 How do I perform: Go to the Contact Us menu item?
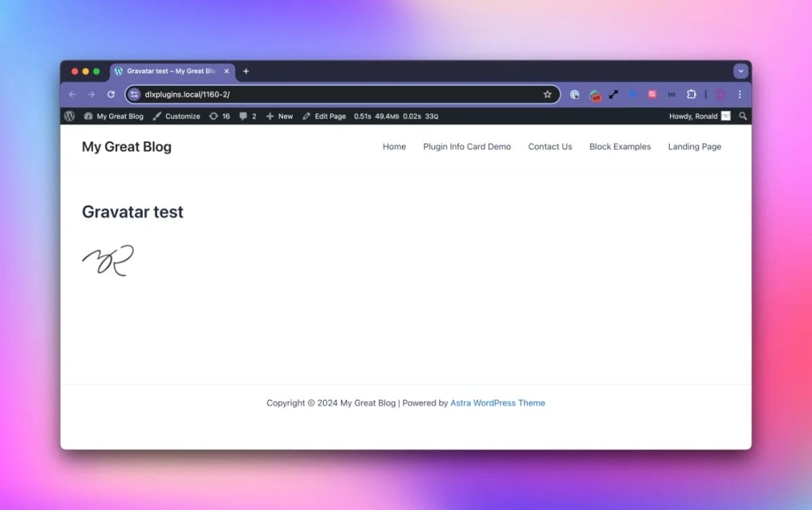tap(549, 147)
